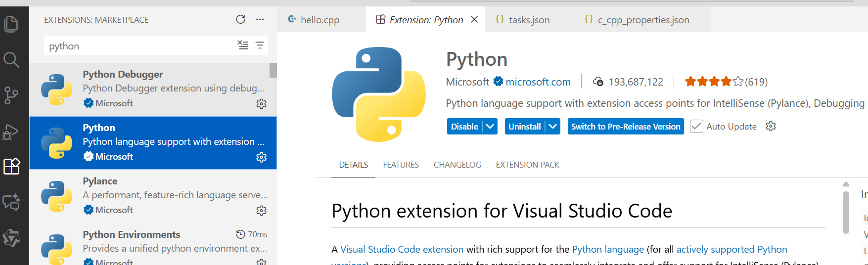The height and width of the screenshot is (265, 868).
Task: Click the 70ms activation time icon
Action: point(240,234)
